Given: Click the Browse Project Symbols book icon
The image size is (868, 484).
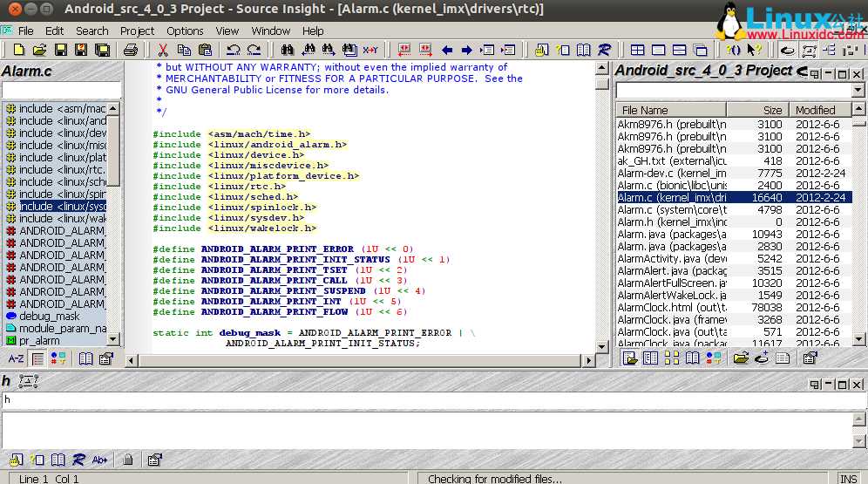Looking at the screenshot, I should [584, 50].
